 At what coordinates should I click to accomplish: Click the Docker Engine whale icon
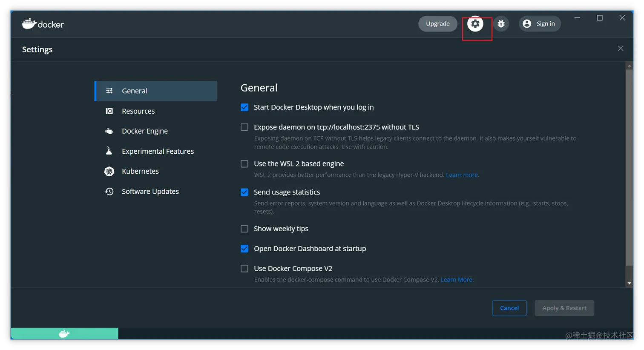[x=109, y=131]
